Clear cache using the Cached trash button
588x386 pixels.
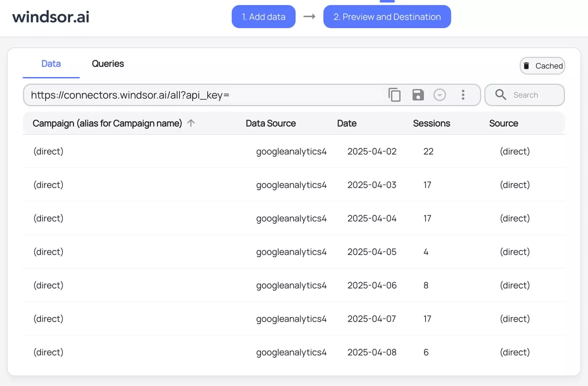[x=542, y=66]
